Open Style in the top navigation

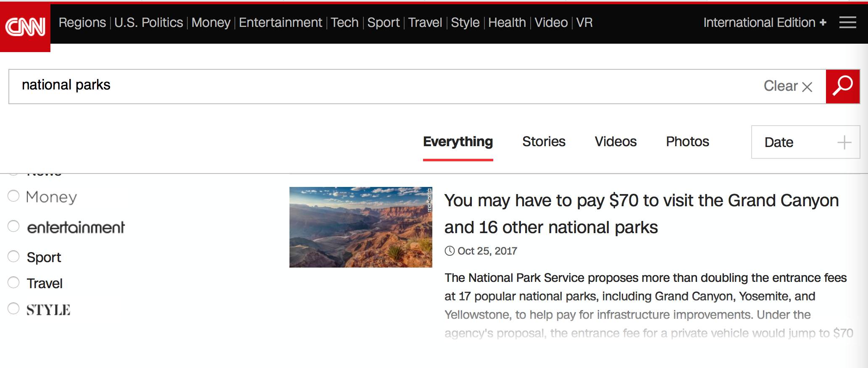pos(465,23)
